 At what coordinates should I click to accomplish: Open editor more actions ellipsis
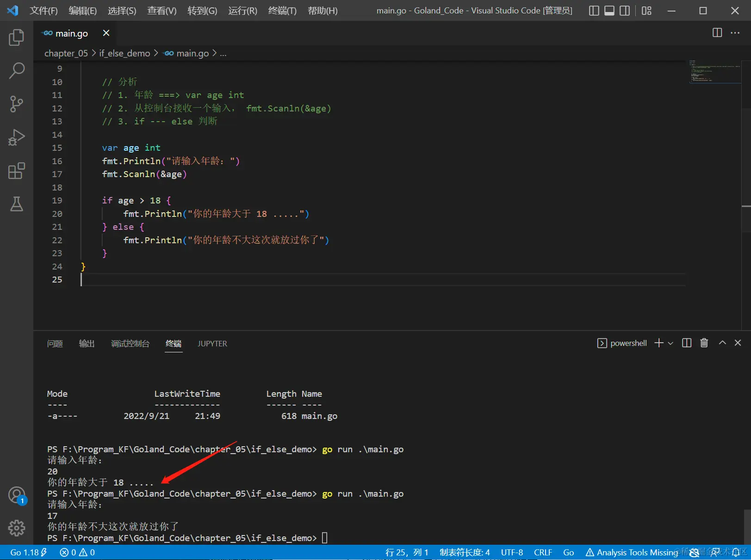tap(735, 32)
